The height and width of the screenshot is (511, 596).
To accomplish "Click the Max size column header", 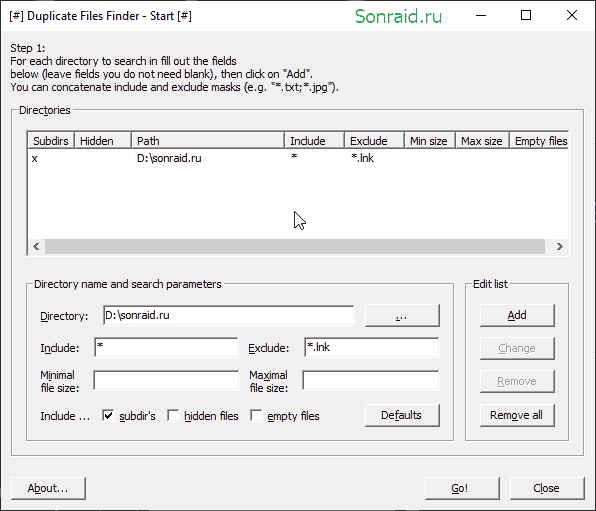I will coord(482,141).
